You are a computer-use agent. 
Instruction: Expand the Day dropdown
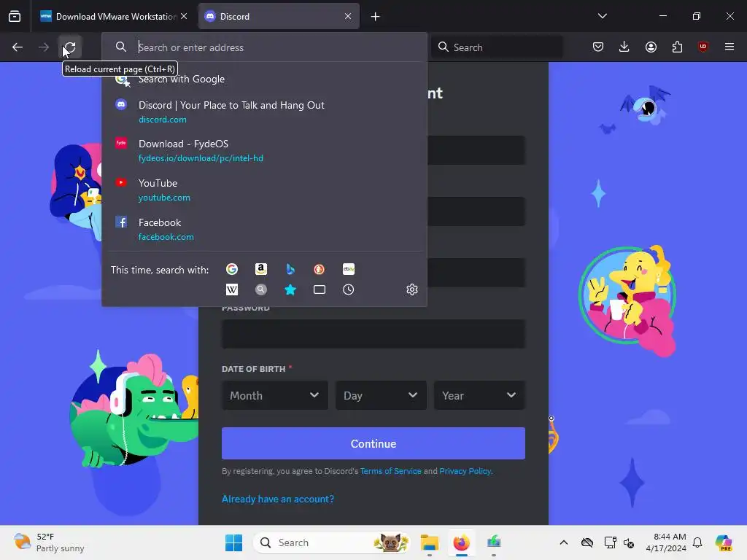coord(381,395)
